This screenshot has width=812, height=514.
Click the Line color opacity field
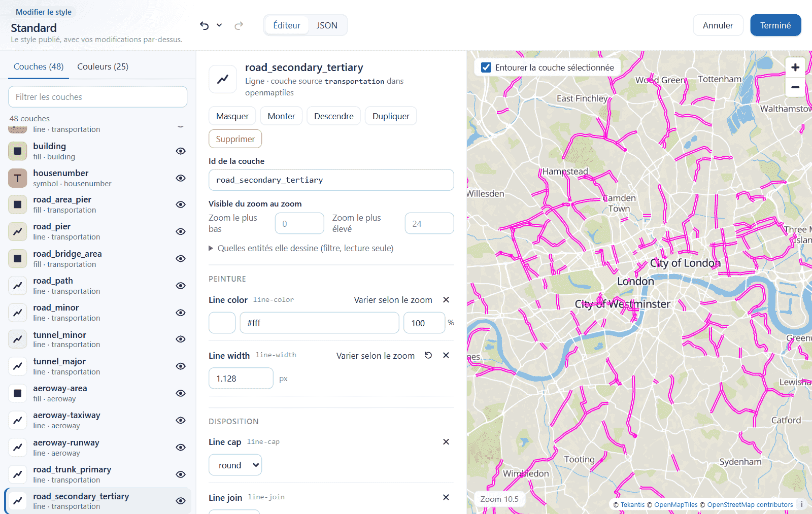point(424,323)
